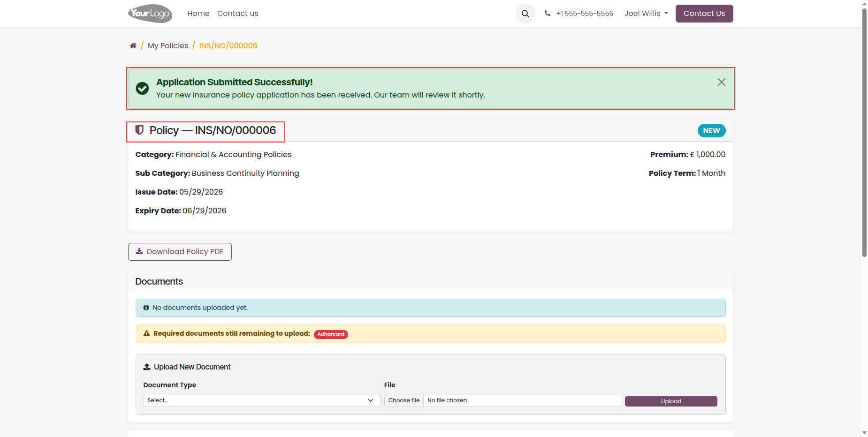Click the Download Policy PDF button
Image resolution: width=868 pixels, height=437 pixels.
pos(180,252)
